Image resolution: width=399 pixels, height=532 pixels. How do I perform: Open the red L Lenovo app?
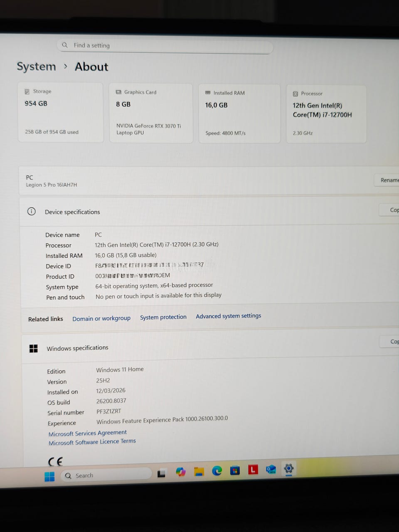(x=253, y=470)
